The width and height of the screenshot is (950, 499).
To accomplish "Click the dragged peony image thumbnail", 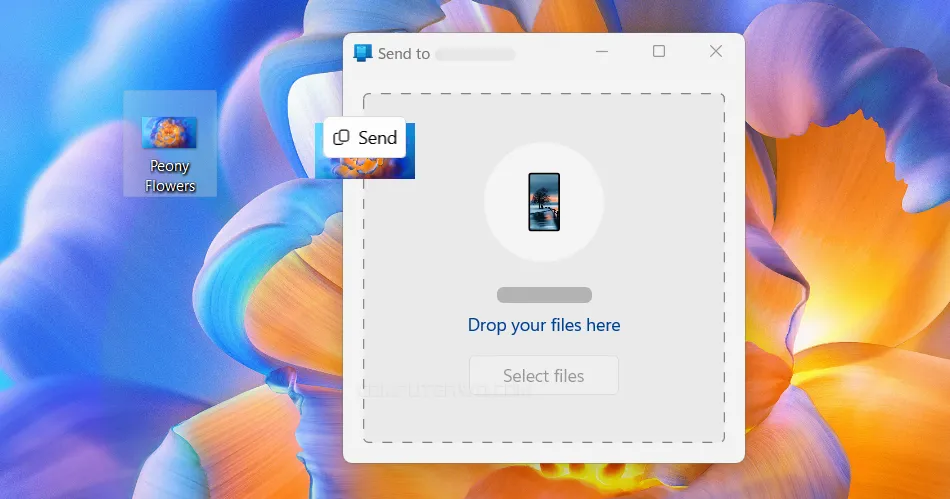I will 365,167.
